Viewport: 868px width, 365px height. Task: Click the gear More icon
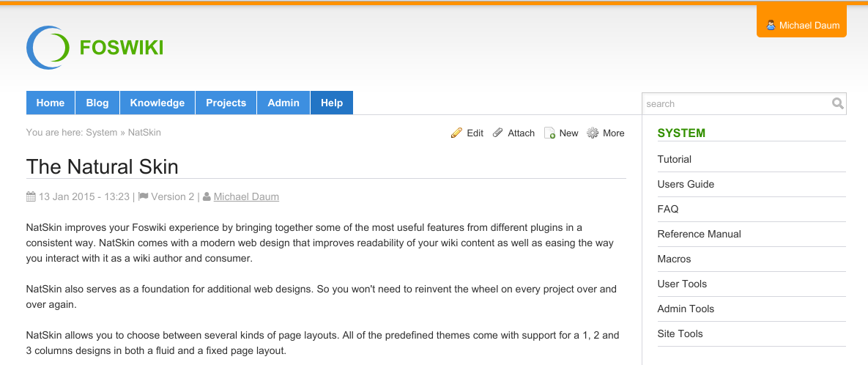(x=593, y=133)
